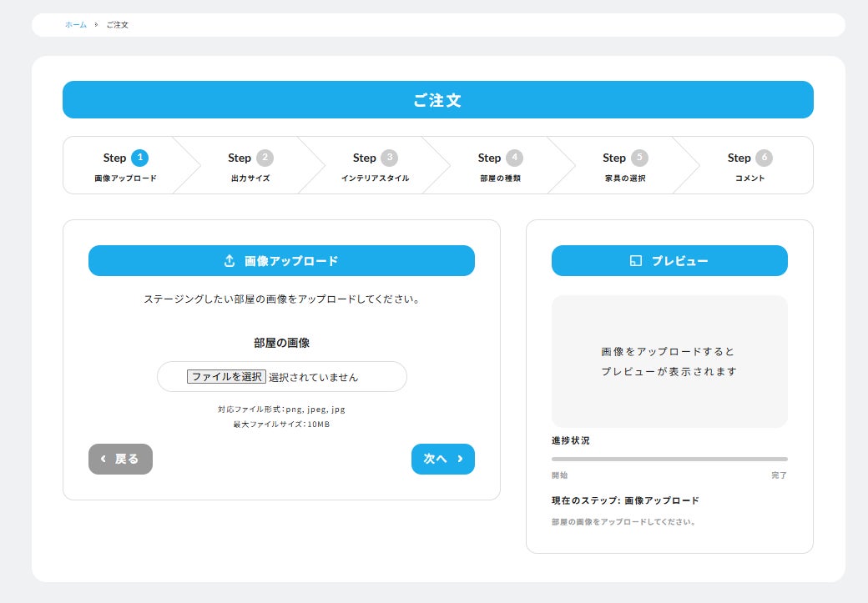Click the 開始 progress label
This screenshot has width=868, height=603.
click(560, 475)
